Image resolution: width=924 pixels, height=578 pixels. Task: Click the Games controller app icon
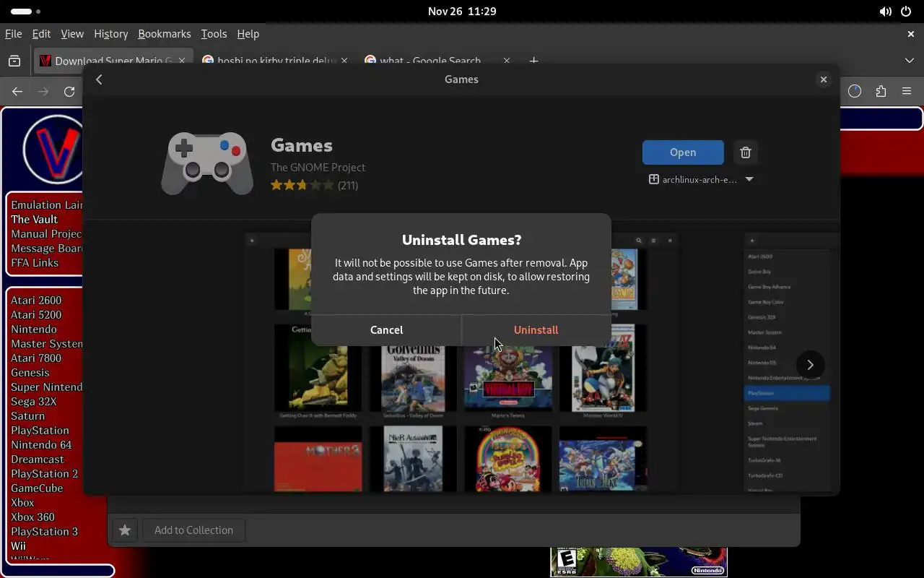pyautogui.click(x=207, y=163)
